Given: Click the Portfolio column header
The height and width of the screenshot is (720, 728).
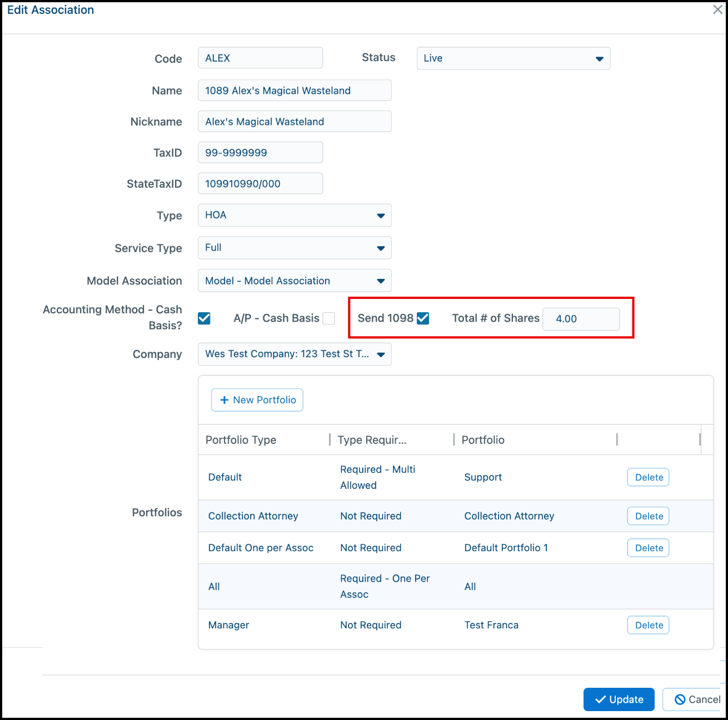Looking at the screenshot, I should point(483,440).
